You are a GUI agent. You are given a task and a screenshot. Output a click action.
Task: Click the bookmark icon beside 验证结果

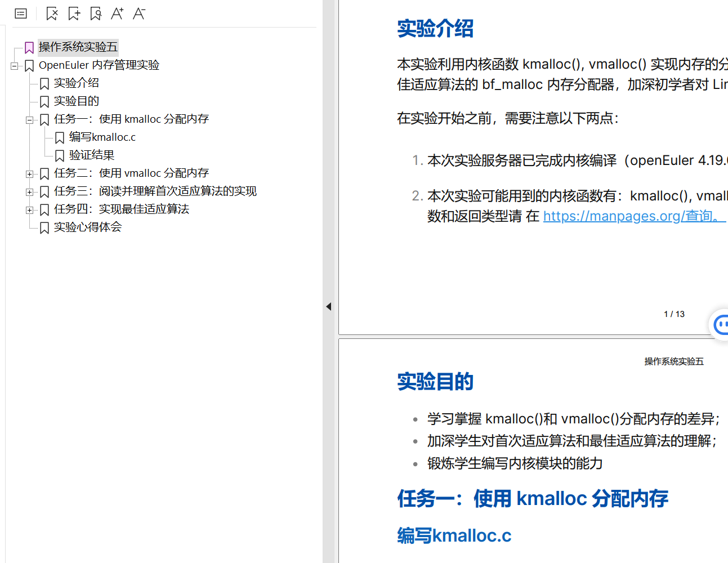click(x=60, y=156)
